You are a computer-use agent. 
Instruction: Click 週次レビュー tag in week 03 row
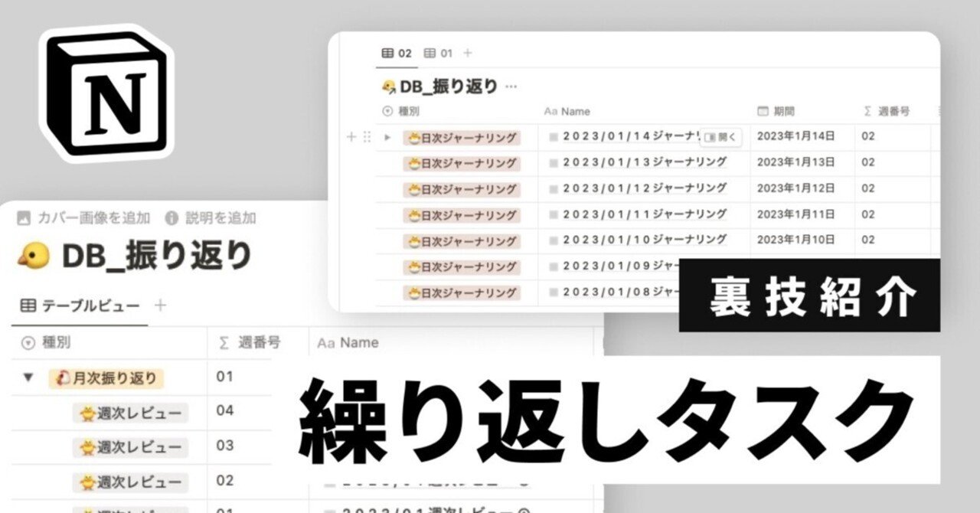[131, 447]
